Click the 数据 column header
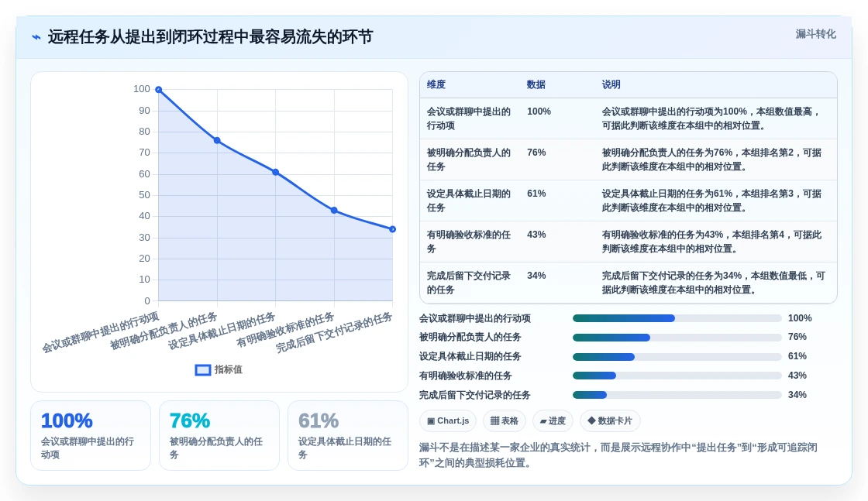This screenshot has height=501, width=868. coord(536,84)
